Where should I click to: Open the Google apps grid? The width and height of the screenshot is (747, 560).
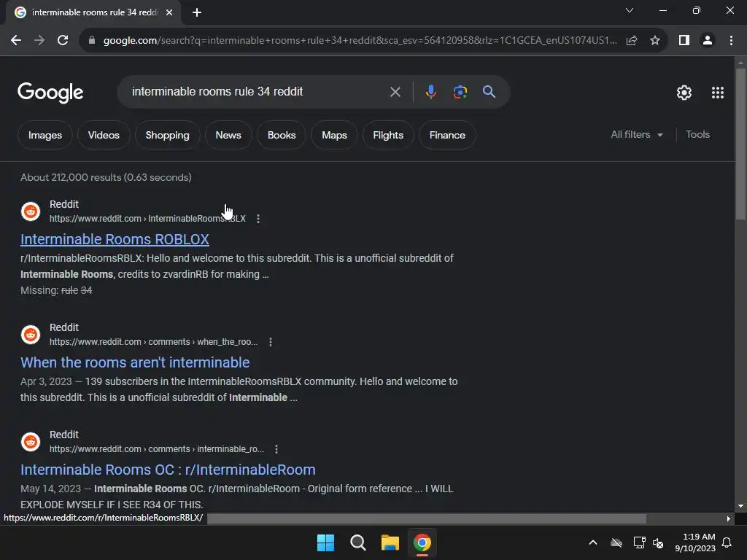click(718, 93)
